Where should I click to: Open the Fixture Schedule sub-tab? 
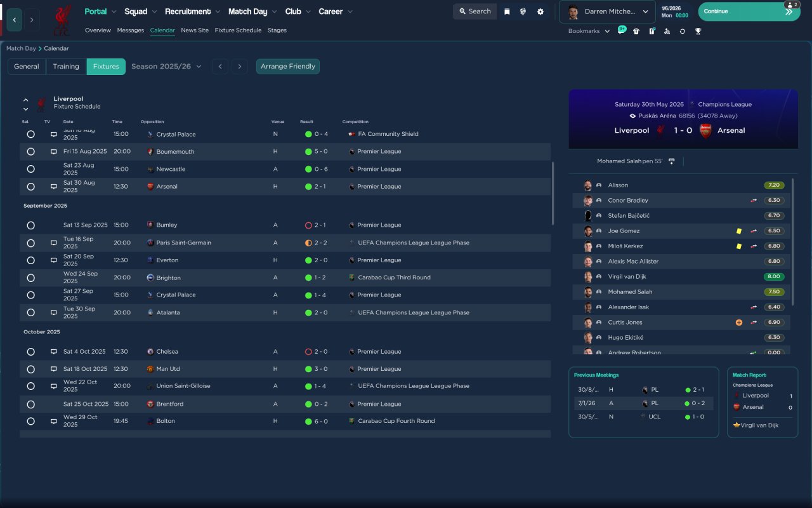[238, 30]
